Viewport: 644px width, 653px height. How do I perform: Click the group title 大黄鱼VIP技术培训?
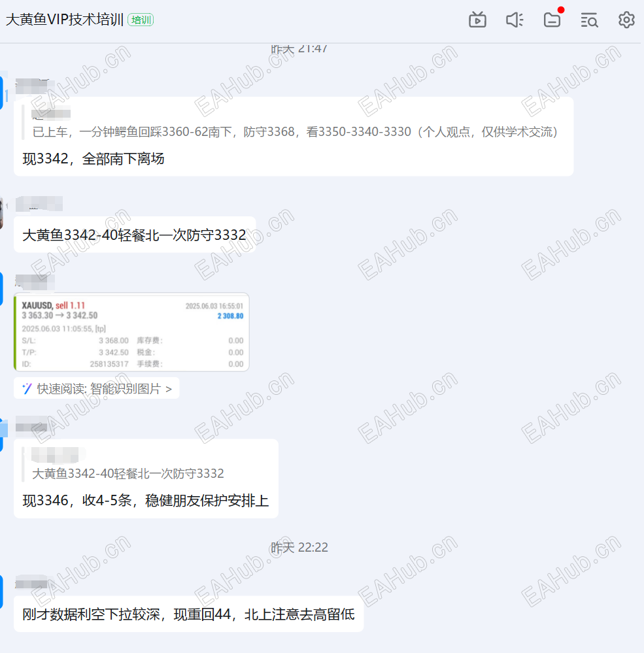[x=65, y=20]
